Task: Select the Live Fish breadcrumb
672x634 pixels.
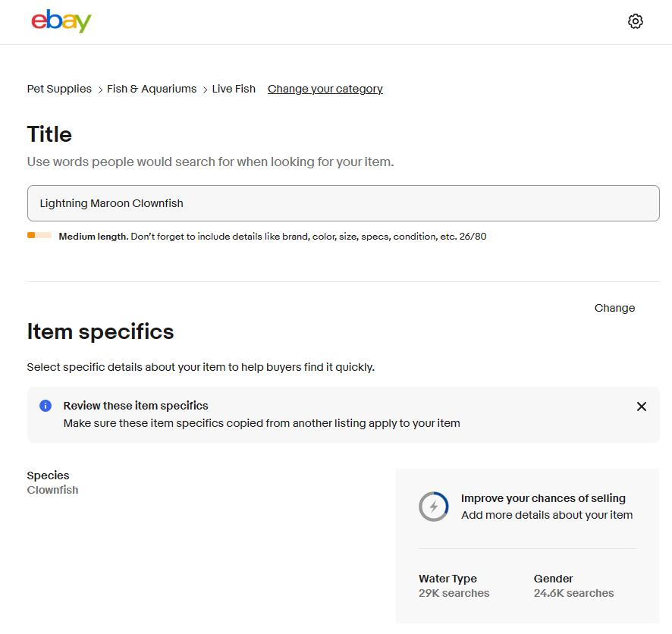Action: coord(234,89)
